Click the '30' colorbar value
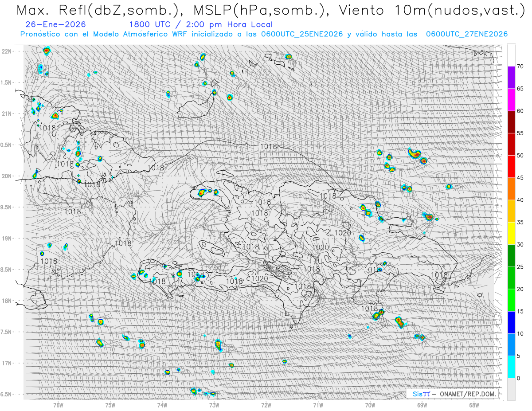 tap(520, 245)
